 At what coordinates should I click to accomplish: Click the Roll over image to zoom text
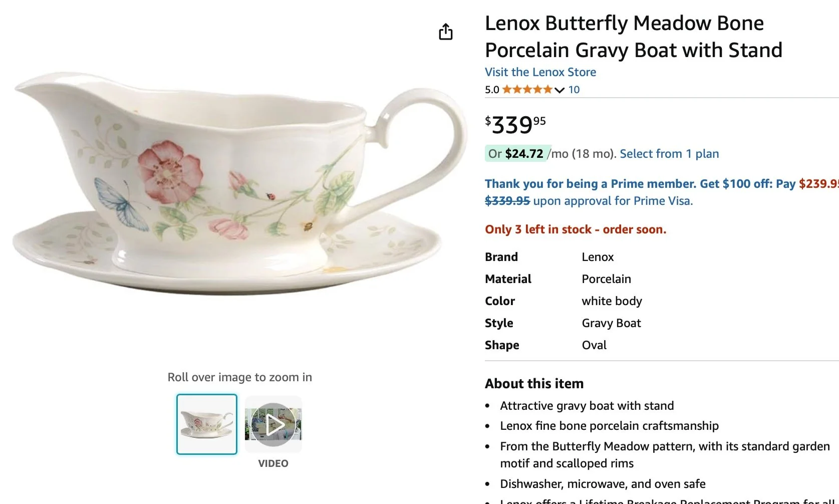click(x=239, y=377)
